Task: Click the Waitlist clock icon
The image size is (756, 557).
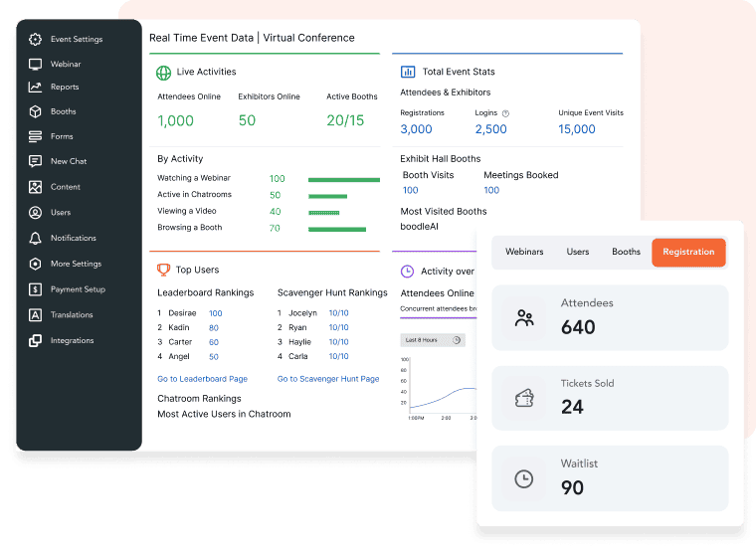Action: (524, 478)
